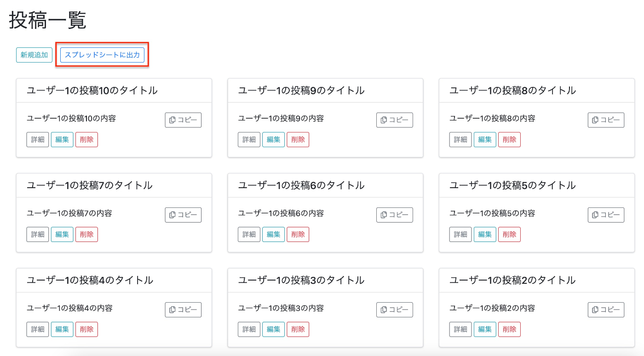Click 編集 on post 7 card
The height and width of the screenshot is (356, 644).
pyautogui.click(x=62, y=235)
